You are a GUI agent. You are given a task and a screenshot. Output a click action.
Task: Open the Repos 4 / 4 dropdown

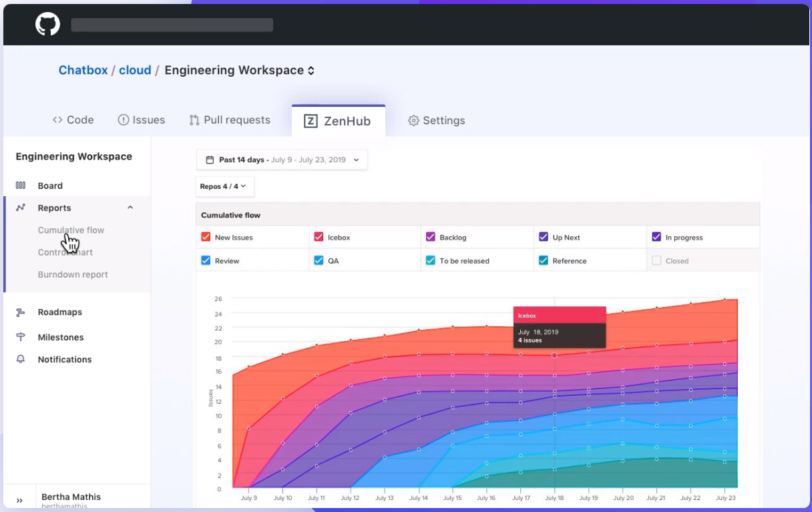(x=225, y=186)
